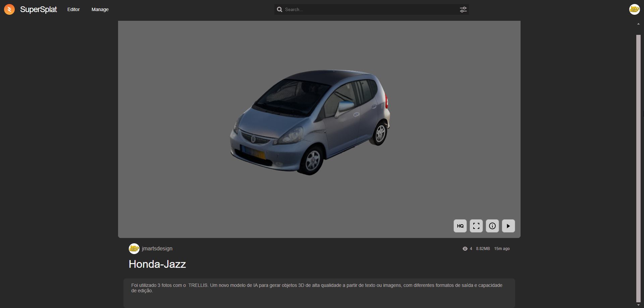This screenshot has height=308, width=644.
Task: Play the camera animation
Action: click(508, 226)
